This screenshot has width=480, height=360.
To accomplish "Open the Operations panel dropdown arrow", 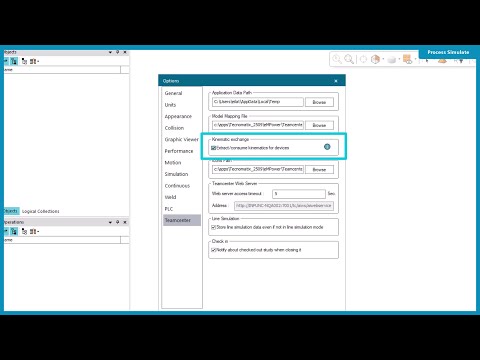I will coord(110,222).
